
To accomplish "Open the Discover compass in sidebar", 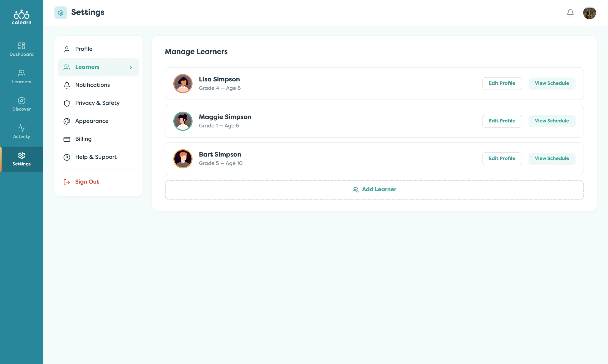I will tap(22, 104).
